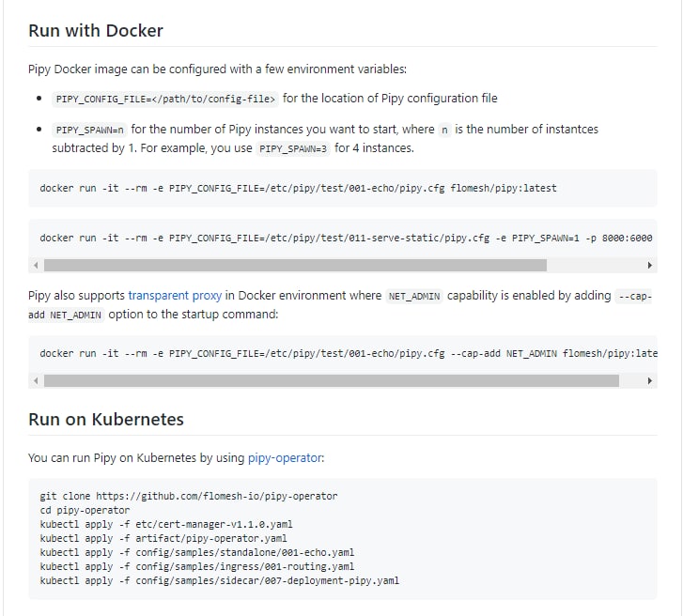The width and height of the screenshot is (683, 616).
Task: Click the git clone pipy-operator line
Action: tap(189, 497)
